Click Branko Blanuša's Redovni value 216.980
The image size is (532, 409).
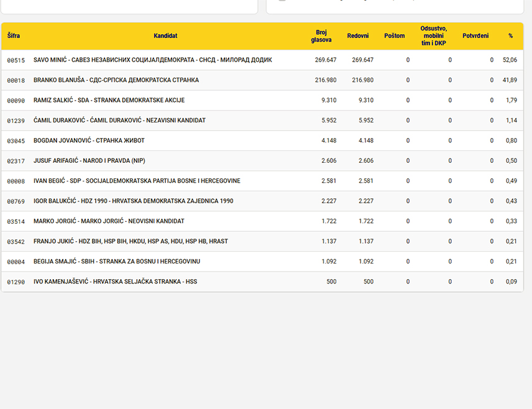coord(362,80)
